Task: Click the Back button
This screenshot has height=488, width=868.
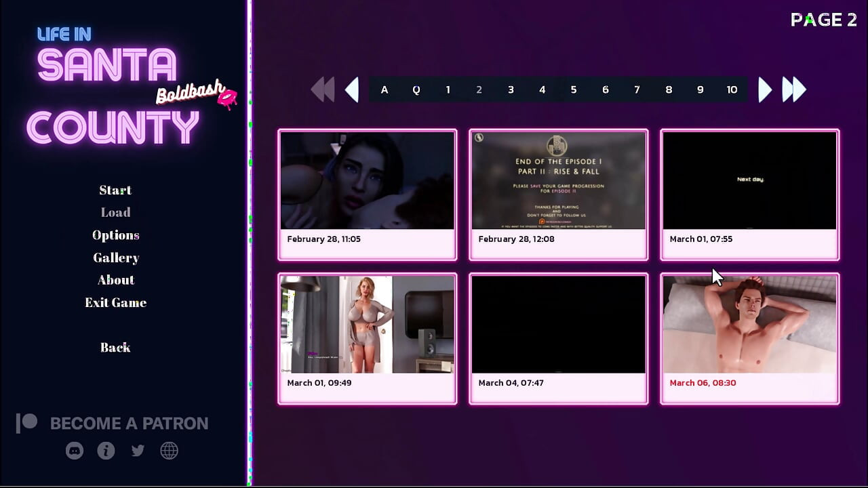Action: point(115,348)
